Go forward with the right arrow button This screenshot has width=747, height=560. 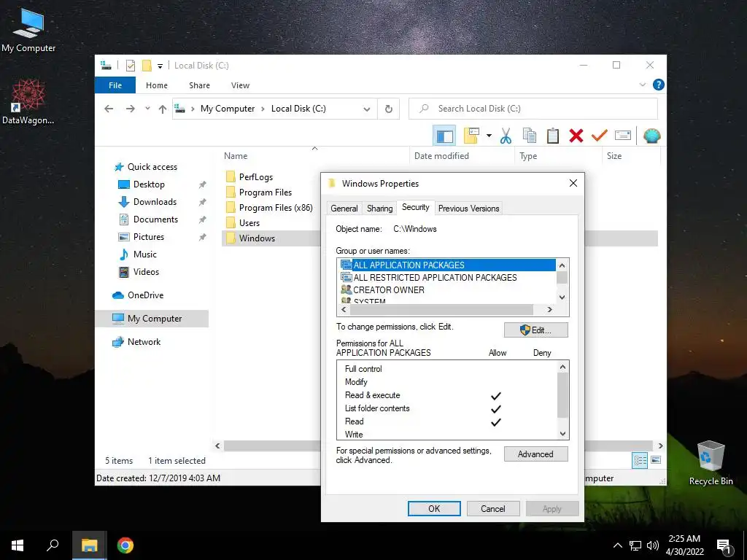[x=130, y=109]
